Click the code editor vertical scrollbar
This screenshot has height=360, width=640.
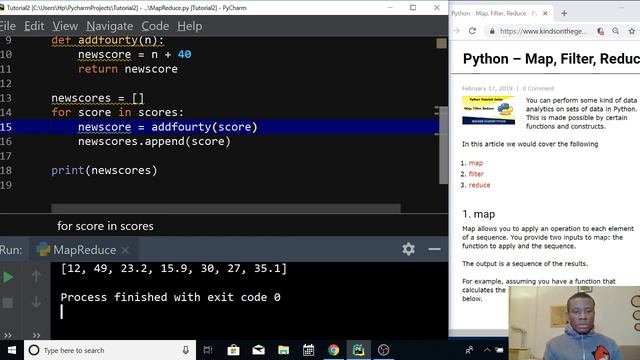tap(443, 145)
